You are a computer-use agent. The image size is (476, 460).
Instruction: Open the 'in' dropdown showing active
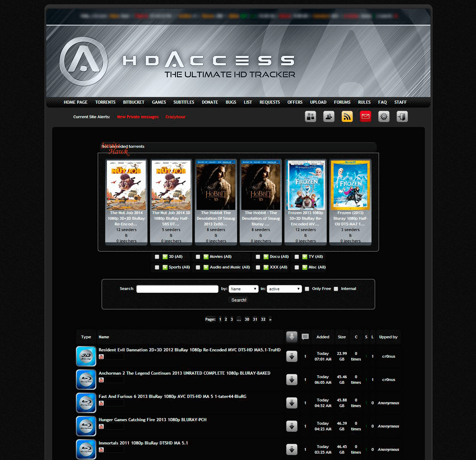(x=284, y=289)
